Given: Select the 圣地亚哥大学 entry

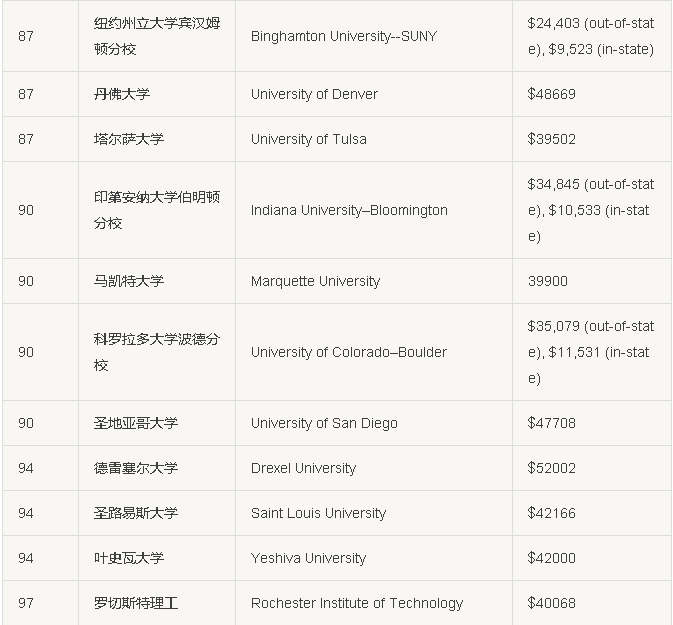Looking at the screenshot, I should (x=135, y=423).
